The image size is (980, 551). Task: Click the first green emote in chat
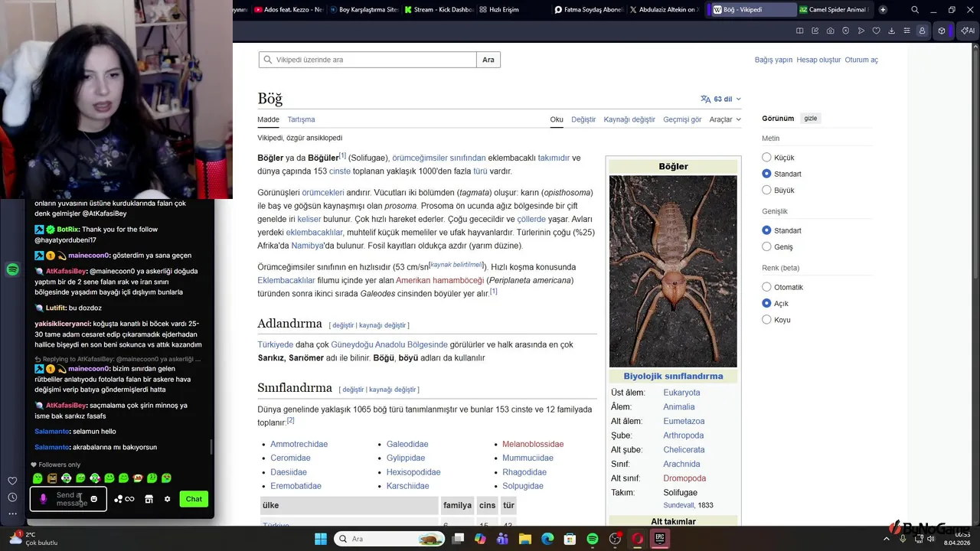38,478
